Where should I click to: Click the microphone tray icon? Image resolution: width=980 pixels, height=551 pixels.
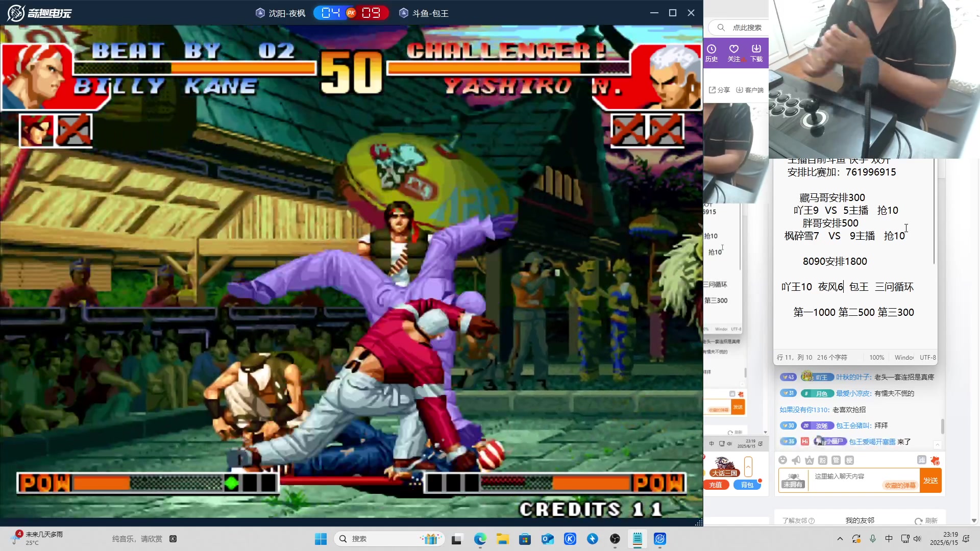click(x=873, y=539)
